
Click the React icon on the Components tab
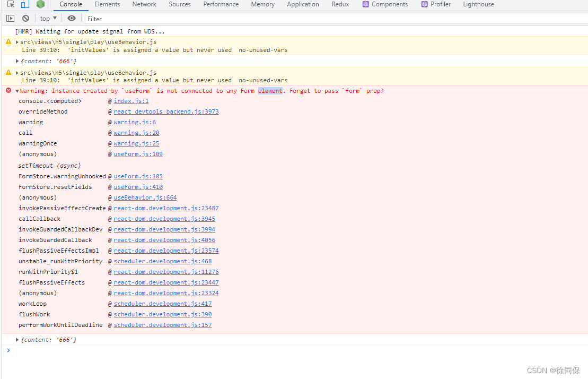[364, 4]
